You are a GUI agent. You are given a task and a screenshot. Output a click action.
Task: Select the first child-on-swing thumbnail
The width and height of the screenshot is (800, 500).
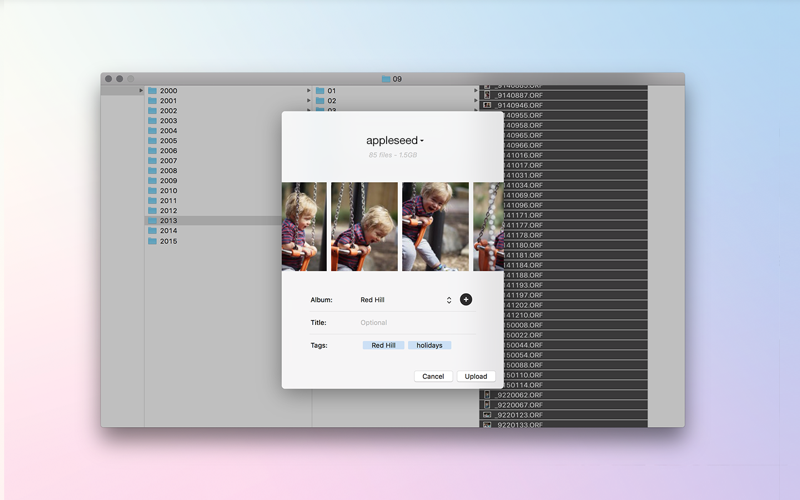point(304,227)
